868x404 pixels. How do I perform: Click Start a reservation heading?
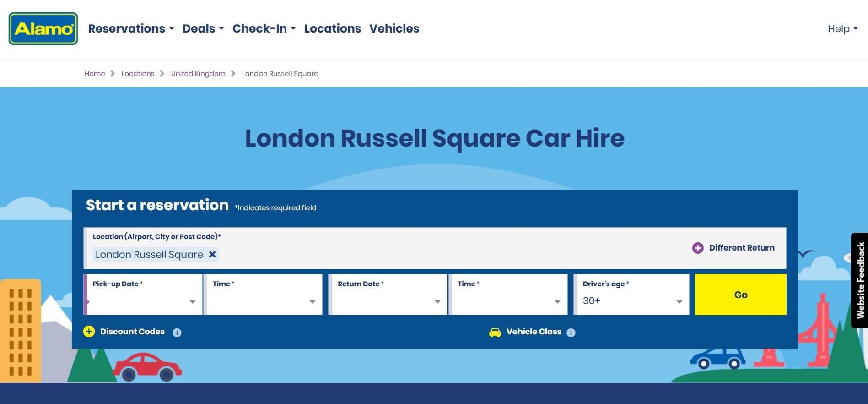(157, 205)
